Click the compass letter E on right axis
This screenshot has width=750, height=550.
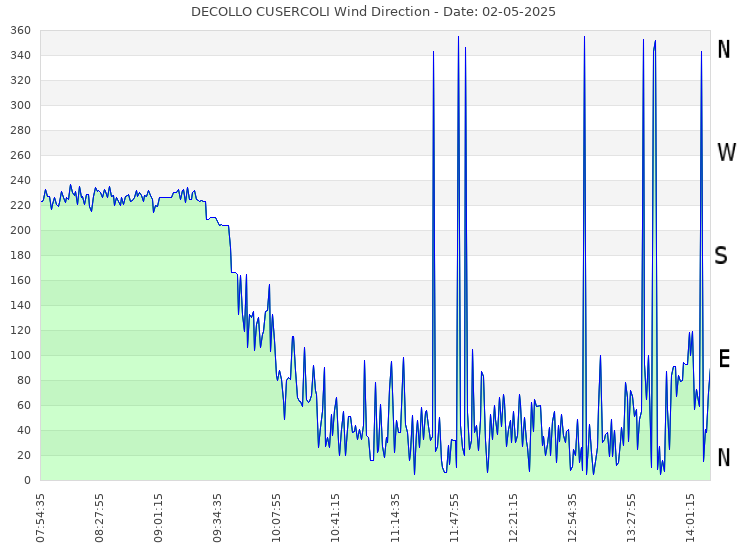[x=725, y=358]
